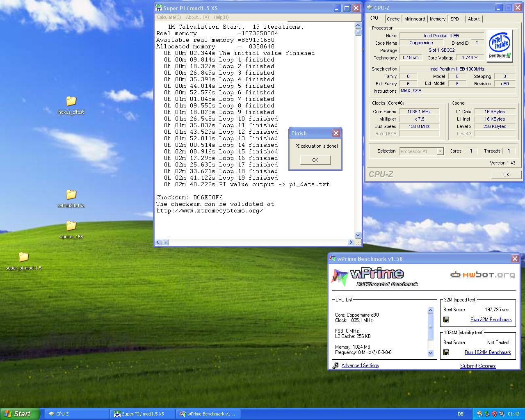525x420 pixels.
Task: Click the Multiplier x 7.5 field
Action: pyautogui.click(x=419, y=119)
